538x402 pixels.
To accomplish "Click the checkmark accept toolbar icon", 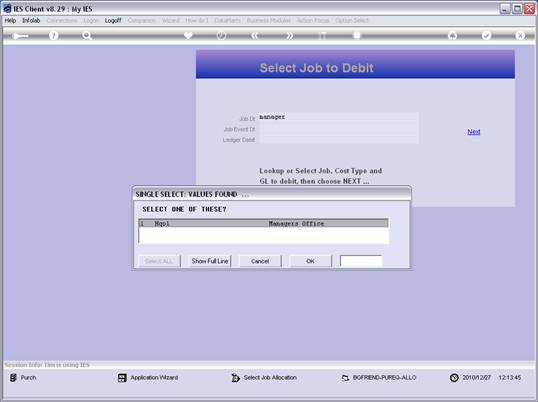I will pyautogui.click(x=486, y=35).
